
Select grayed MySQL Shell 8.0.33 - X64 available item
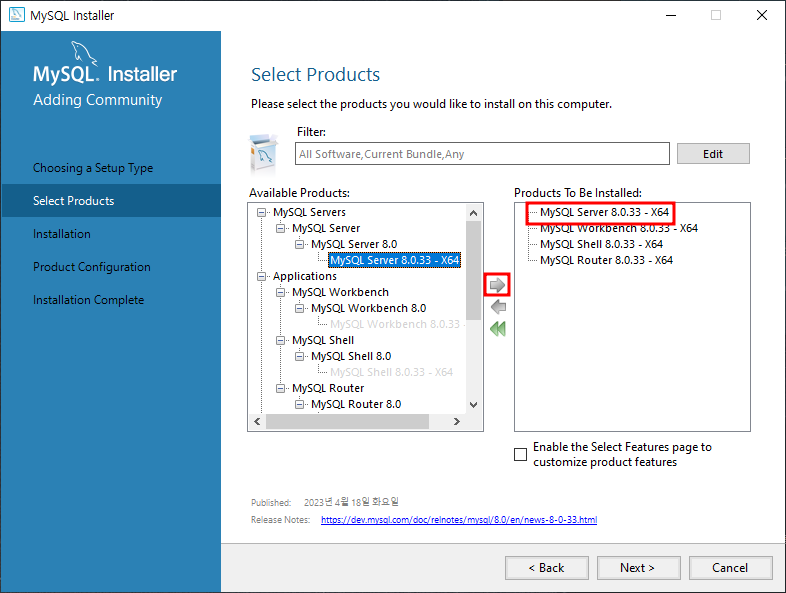[x=391, y=372]
